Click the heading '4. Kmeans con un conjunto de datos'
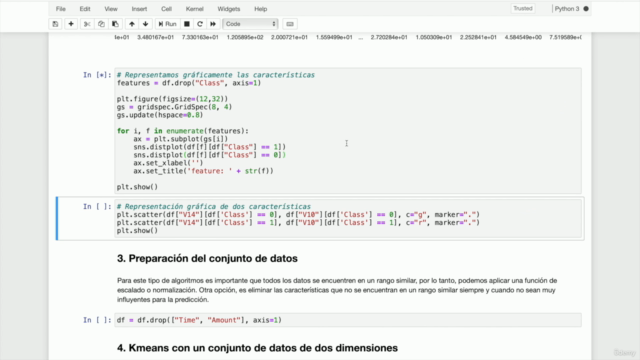Image resolution: width=640 pixels, height=360 pixels. [258, 348]
